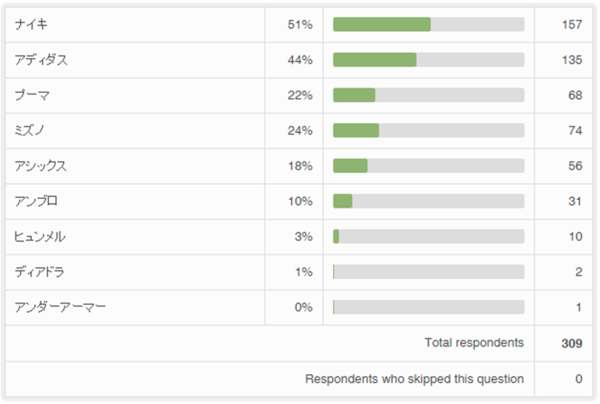Click the 51% percentage value
Viewport: 600px width, 404px height.
pos(300,24)
